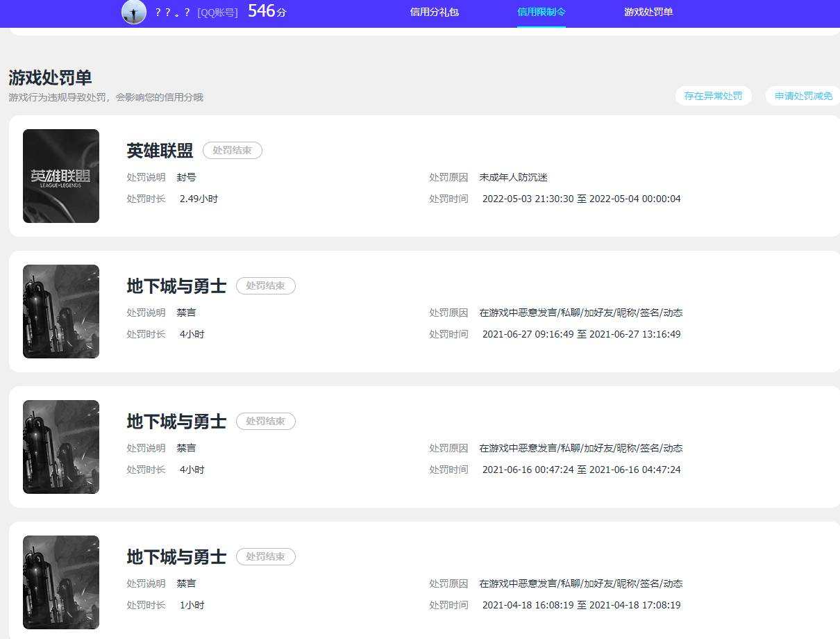Screen dimensions: 840x639
Task: Click the [QQ账号] label in header
Action: click(x=217, y=13)
